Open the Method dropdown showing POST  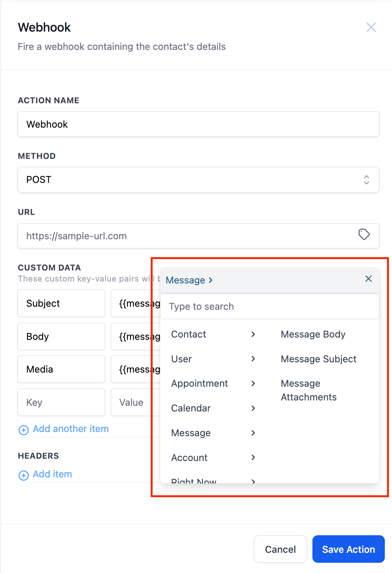coord(198,180)
